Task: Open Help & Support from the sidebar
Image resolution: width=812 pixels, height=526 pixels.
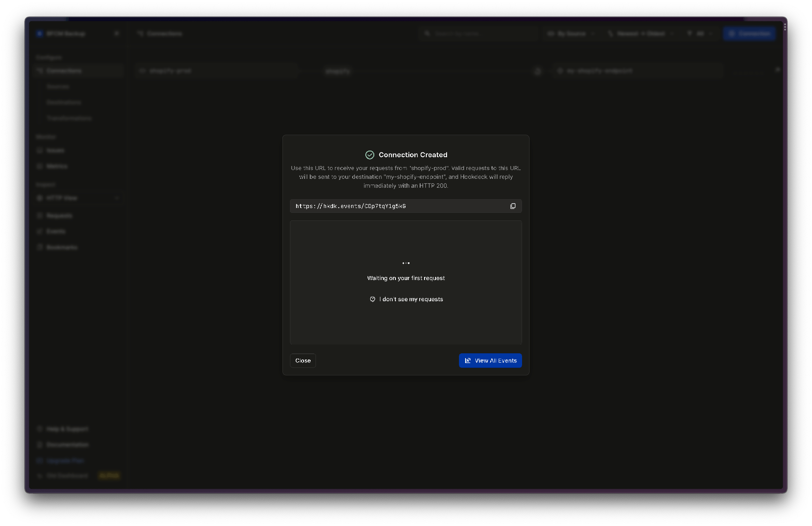Action: click(x=67, y=429)
